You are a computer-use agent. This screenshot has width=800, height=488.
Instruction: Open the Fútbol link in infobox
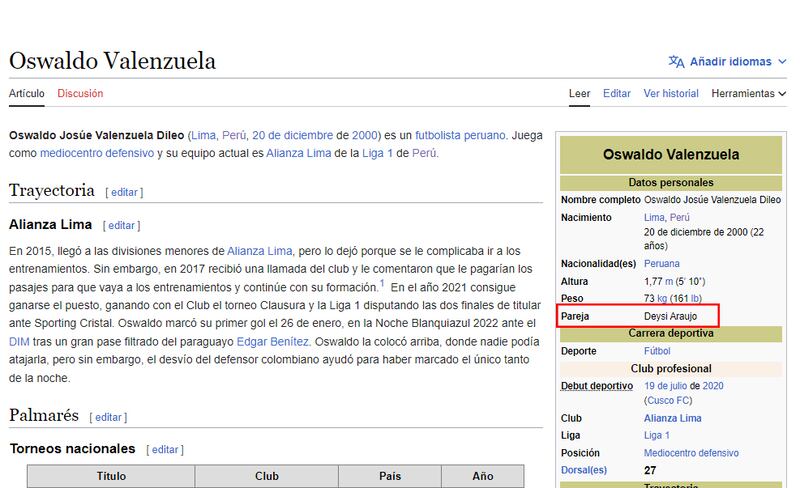tap(657, 351)
